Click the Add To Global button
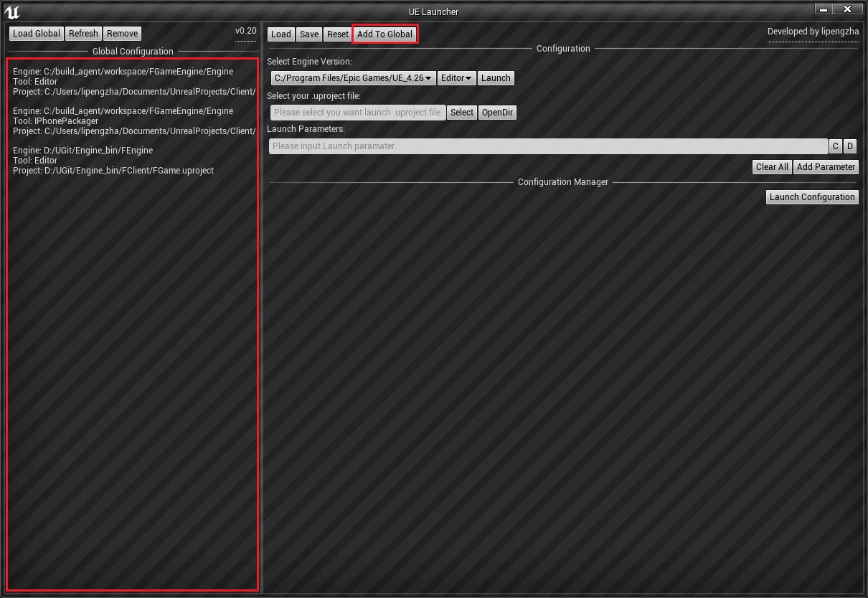Image resolution: width=868 pixels, height=598 pixels. coord(385,34)
